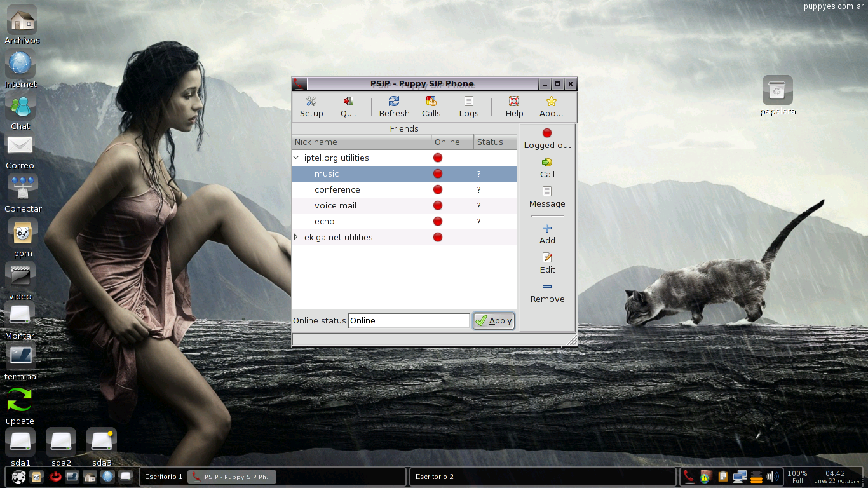Click the volume speaker tray icon
Image resolution: width=868 pixels, height=488 pixels.
[x=773, y=477]
